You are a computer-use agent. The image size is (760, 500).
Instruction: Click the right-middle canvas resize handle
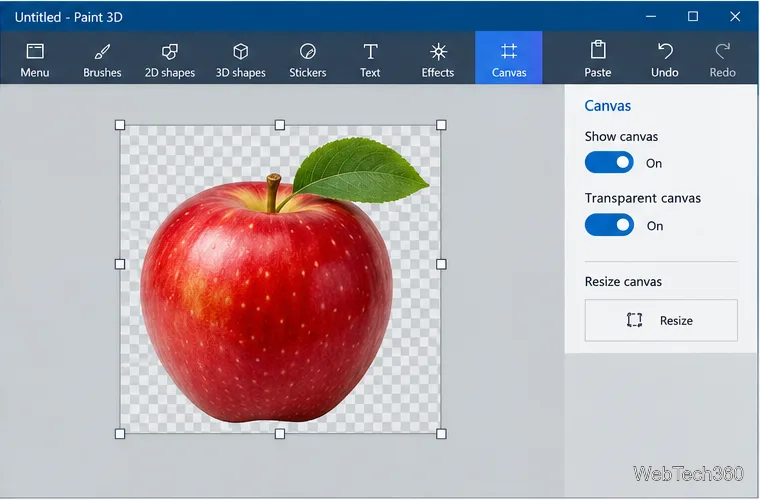(x=441, y=264)
